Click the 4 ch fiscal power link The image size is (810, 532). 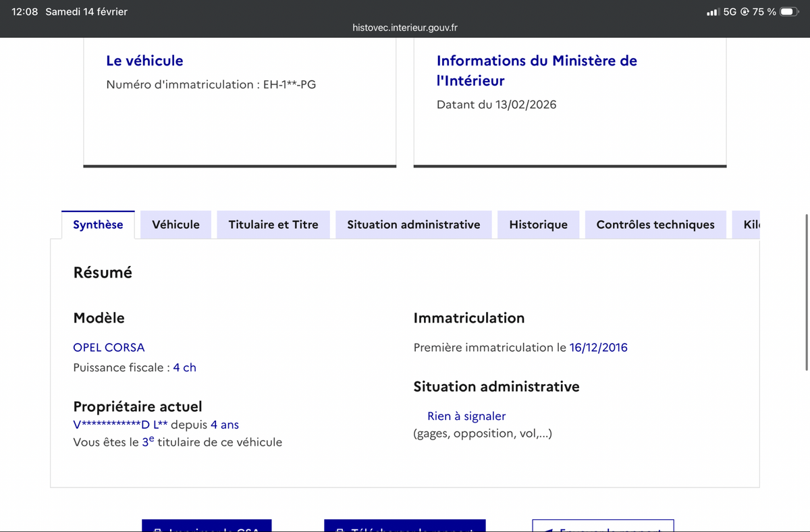(x=184, y=367)
